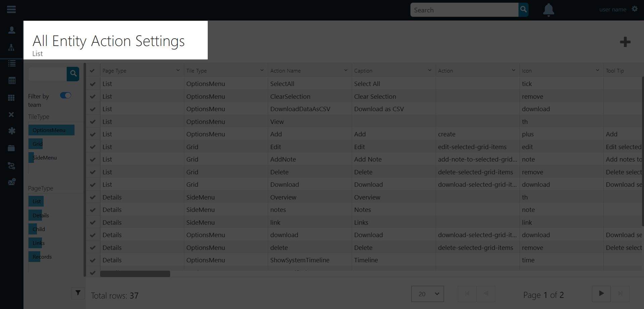Open the Caption column filter dropdown
The image size is (644, 309).
[x=430, y=70]
